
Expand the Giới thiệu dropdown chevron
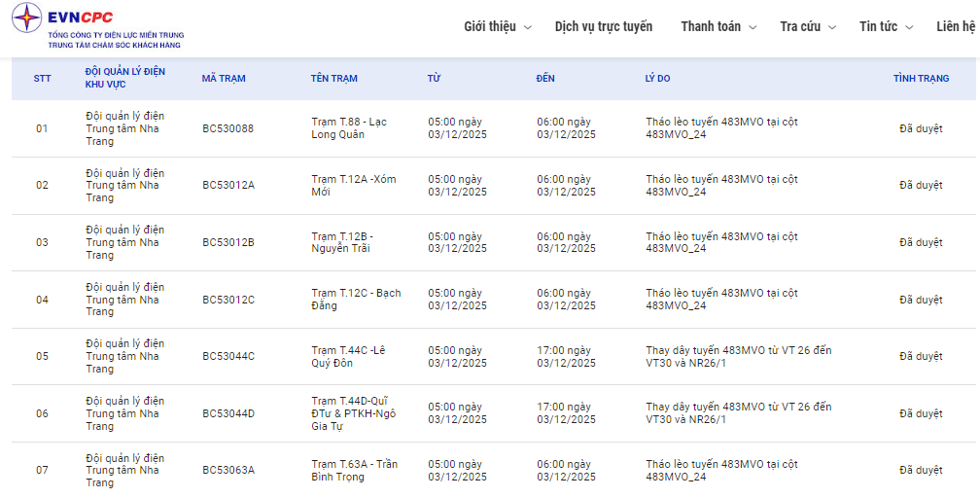click(x=528, y=27)
